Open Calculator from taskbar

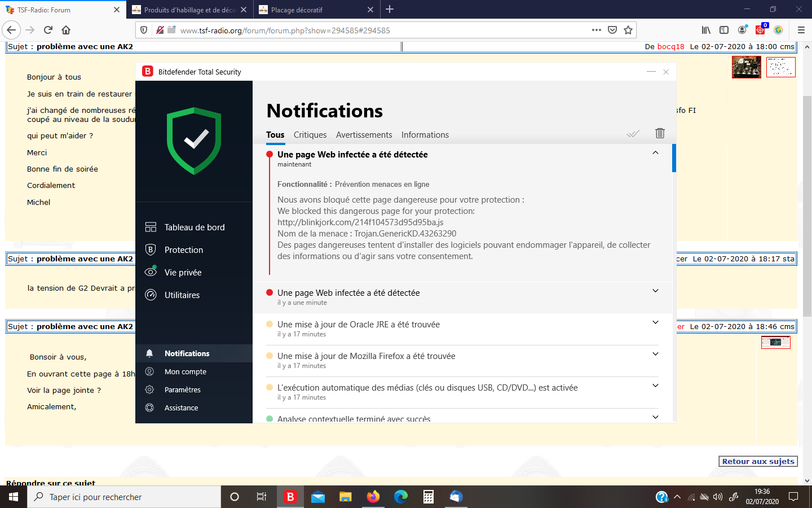pyautogui.click(x=429, y=497)
